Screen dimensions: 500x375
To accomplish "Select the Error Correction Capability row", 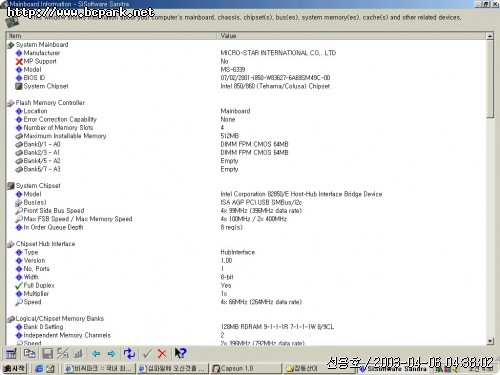I will [246, 119].
